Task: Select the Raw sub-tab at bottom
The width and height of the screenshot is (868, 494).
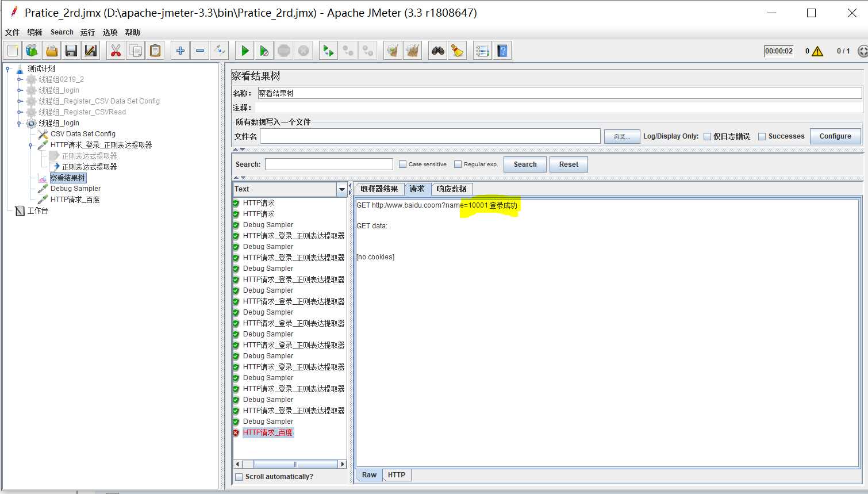Action: tap(369, 475)
